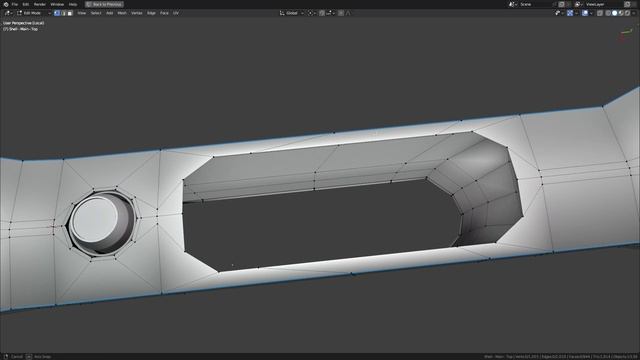The image size is (640, 360).
Task: Enable edge select mode
Action: click(x=63, y=13)
